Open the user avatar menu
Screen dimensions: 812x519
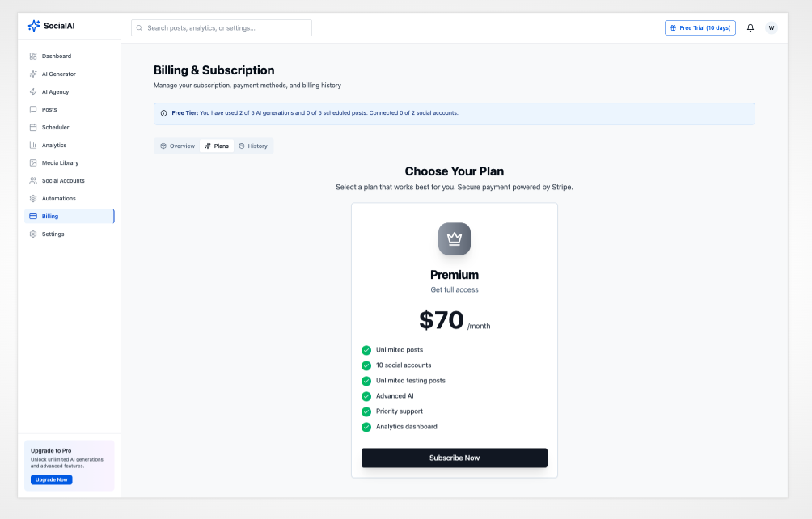[771, 27]
